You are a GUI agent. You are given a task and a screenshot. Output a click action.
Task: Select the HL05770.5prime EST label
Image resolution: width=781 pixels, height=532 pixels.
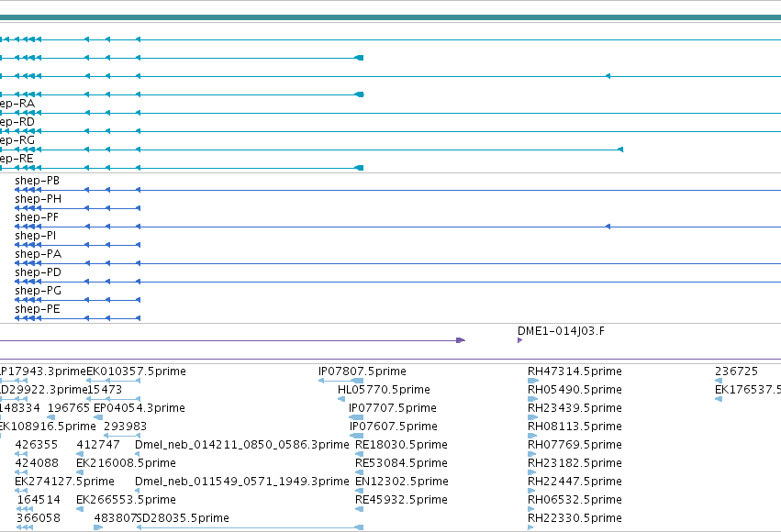pos(384,390)
